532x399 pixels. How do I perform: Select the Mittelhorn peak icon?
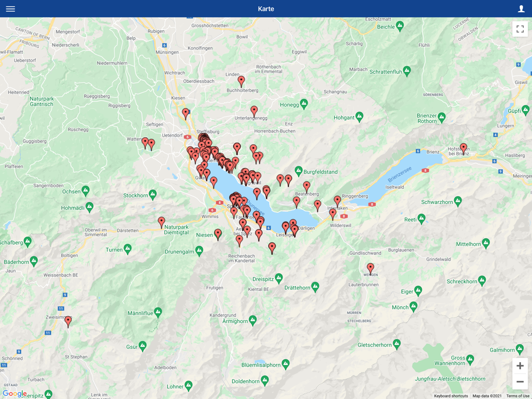[486, 243]
